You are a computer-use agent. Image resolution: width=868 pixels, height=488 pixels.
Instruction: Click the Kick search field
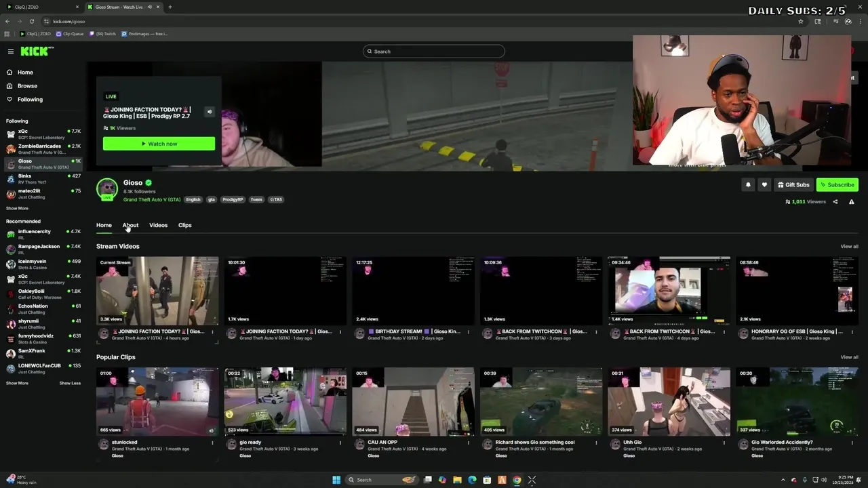coord(434,52)
